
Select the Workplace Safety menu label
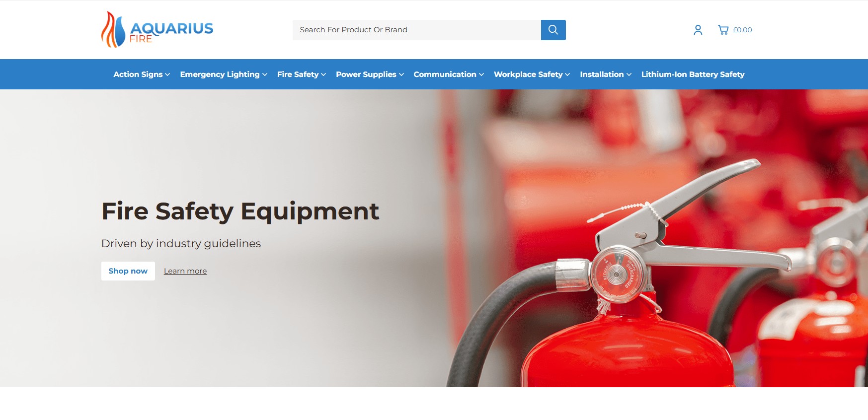coord(528,74)
